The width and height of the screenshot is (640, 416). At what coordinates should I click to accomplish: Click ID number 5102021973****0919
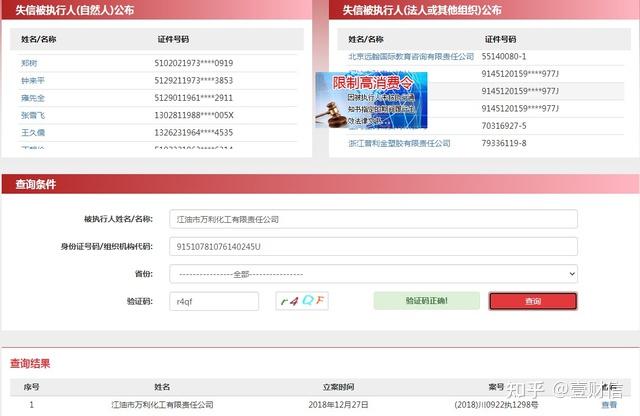(x=193, y=63)
